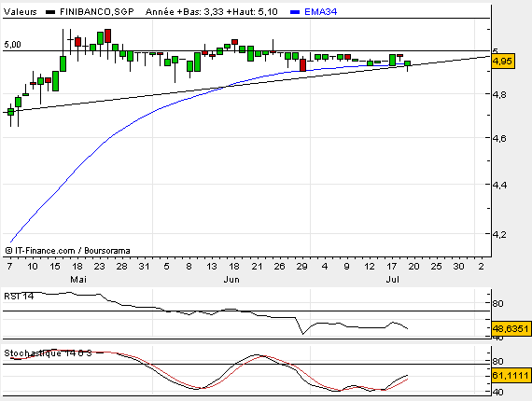Click the 40 label on the Stochastique axis
Image resolution: width=532 pixels, height=401 pixels.
click(498, 392)
